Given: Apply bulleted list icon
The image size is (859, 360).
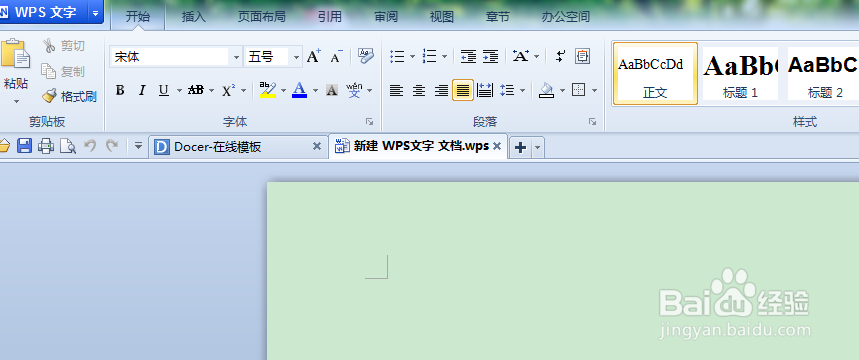Looking at the screenshot, I should (x=397, y=56).
